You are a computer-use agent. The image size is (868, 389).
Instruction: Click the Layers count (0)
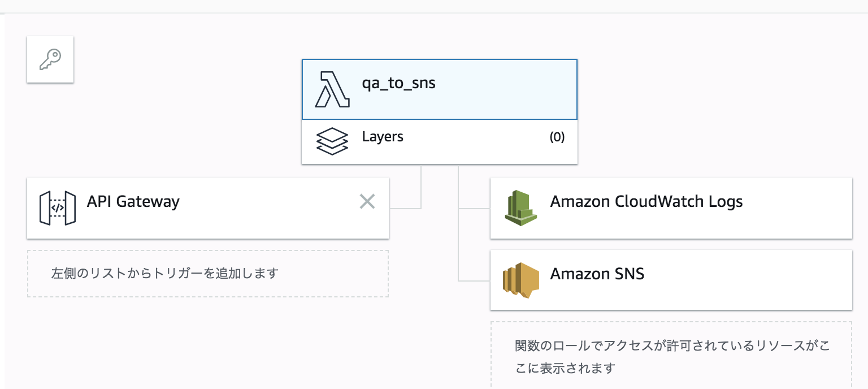coord(557,137)
